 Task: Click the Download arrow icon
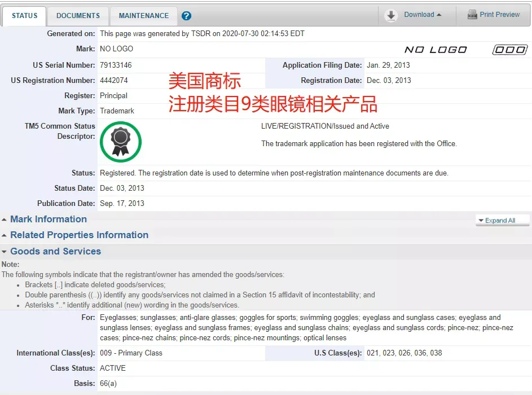391,15
